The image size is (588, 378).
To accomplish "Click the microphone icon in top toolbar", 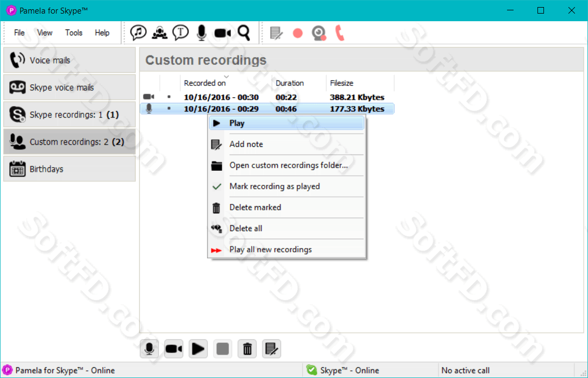I will pyautogui.click(x=202, y=33).
